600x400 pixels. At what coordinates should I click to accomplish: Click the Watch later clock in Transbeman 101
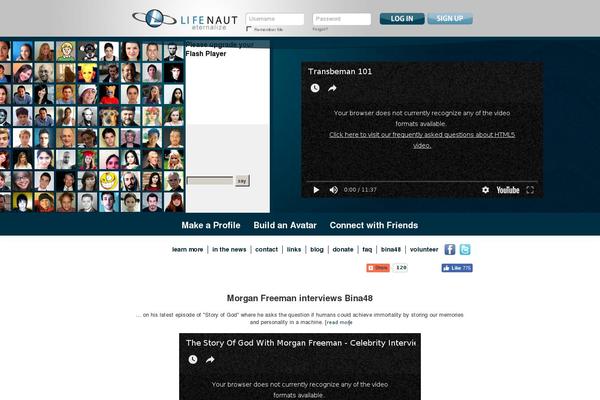[315, 88]
